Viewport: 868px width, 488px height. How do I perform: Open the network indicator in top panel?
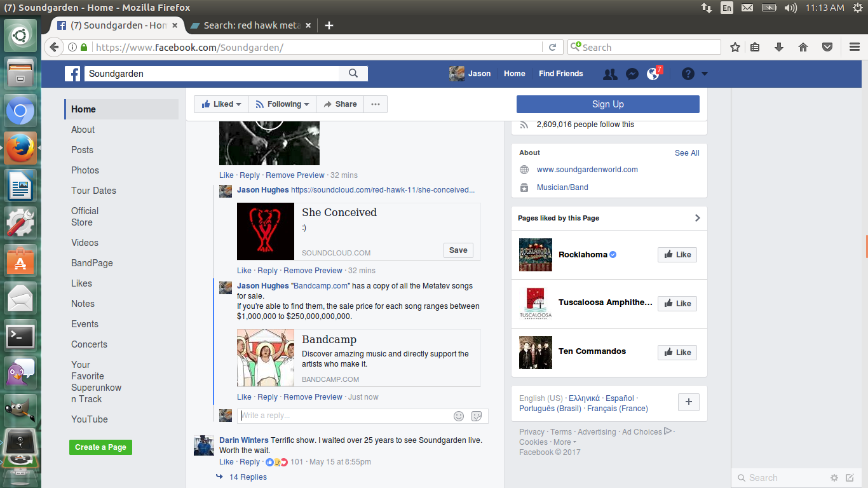(707, 8)
